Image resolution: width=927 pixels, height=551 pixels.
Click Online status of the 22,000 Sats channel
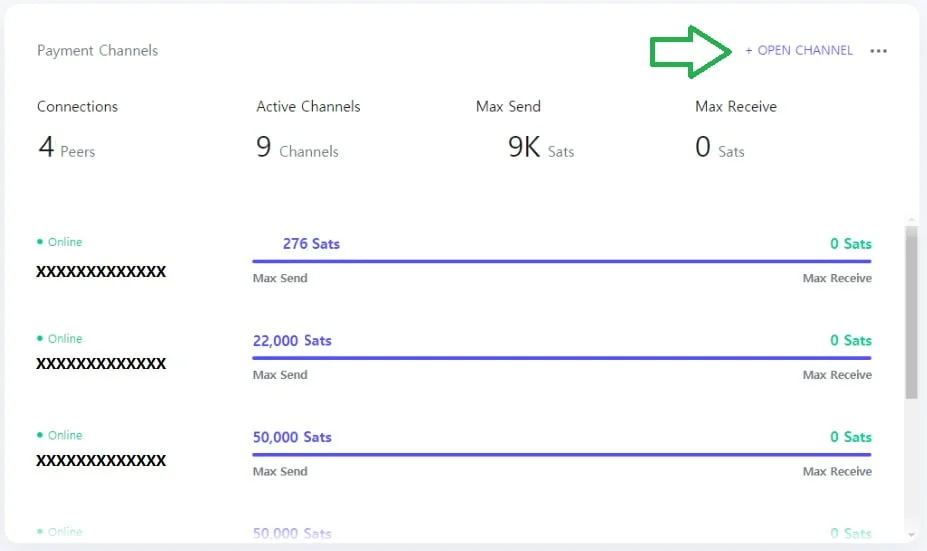[60, 339]
